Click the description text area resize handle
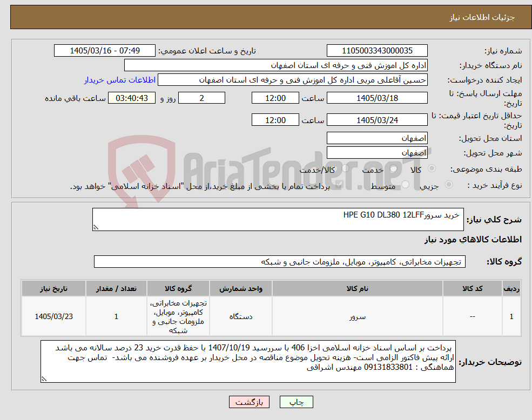This screenshot has height=420, width=532. click(x=96, y=228)
